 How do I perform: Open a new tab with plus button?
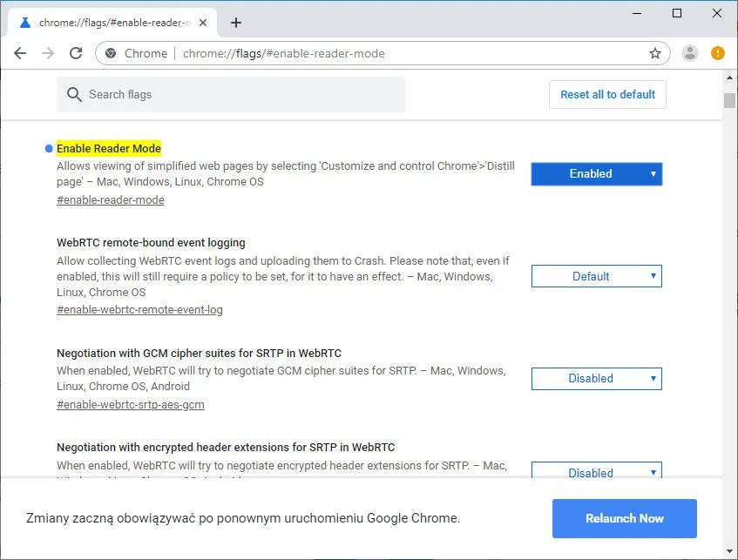click(x=236, y=23)
